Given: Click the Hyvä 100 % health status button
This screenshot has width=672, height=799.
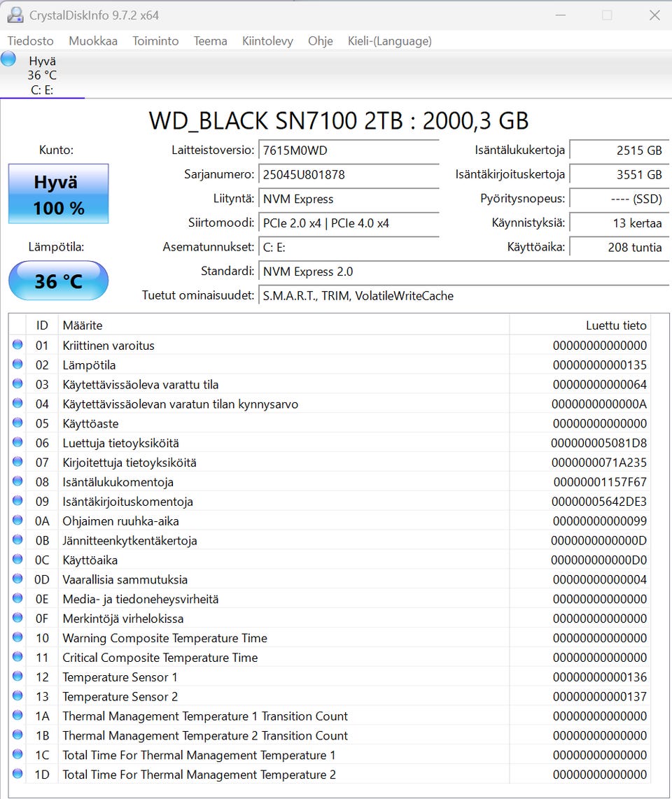Looking at the screenshot, I should (x=59, y=194).
